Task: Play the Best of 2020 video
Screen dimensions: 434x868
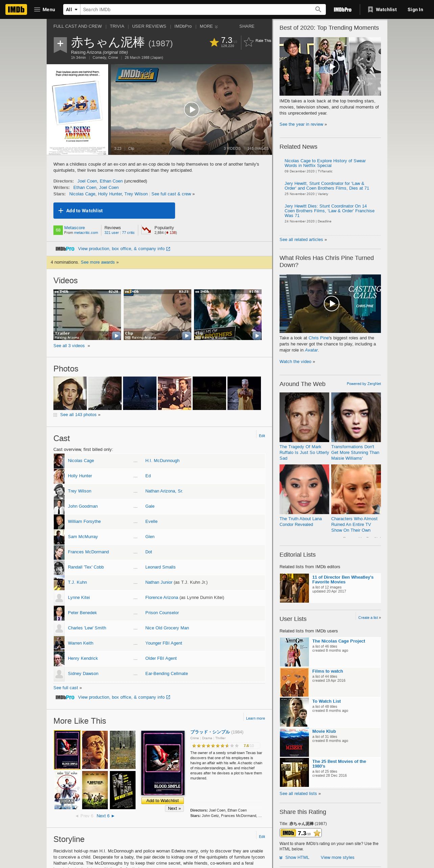Action: pyautogui.click(x=331, y=67)
